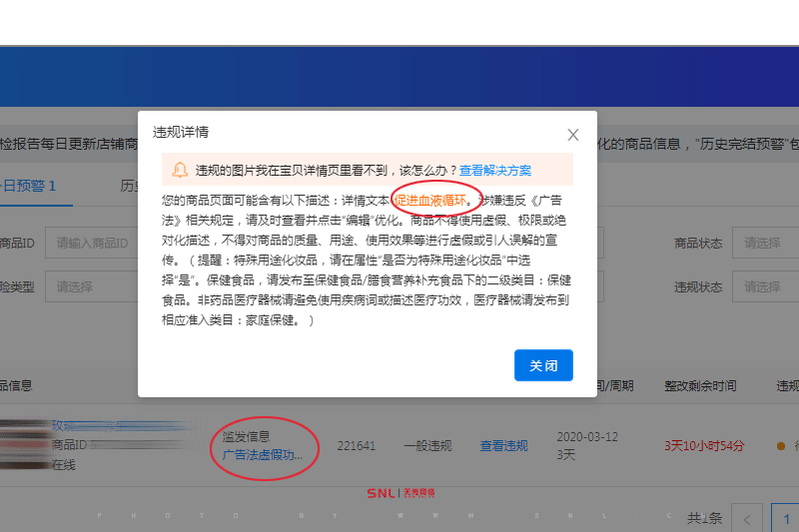Select page 1 in pagination
The width and height of the screenshot is (799, 532).
click(x=786, y=519)
